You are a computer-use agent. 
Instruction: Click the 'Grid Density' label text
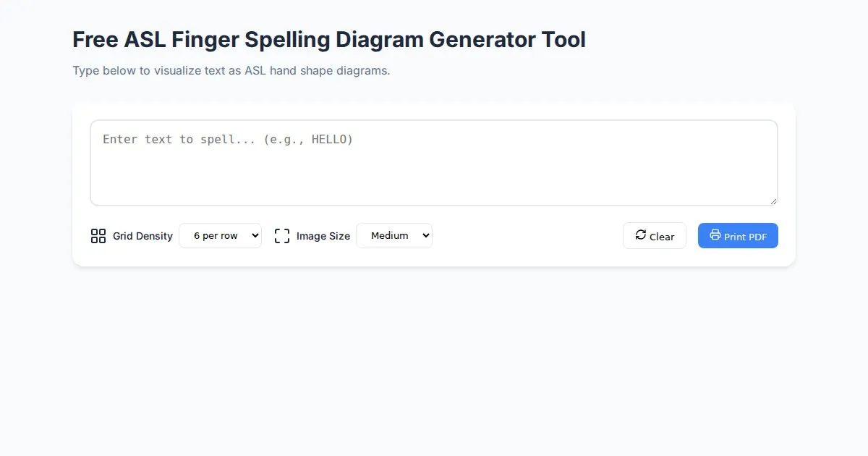pos(142,236)
